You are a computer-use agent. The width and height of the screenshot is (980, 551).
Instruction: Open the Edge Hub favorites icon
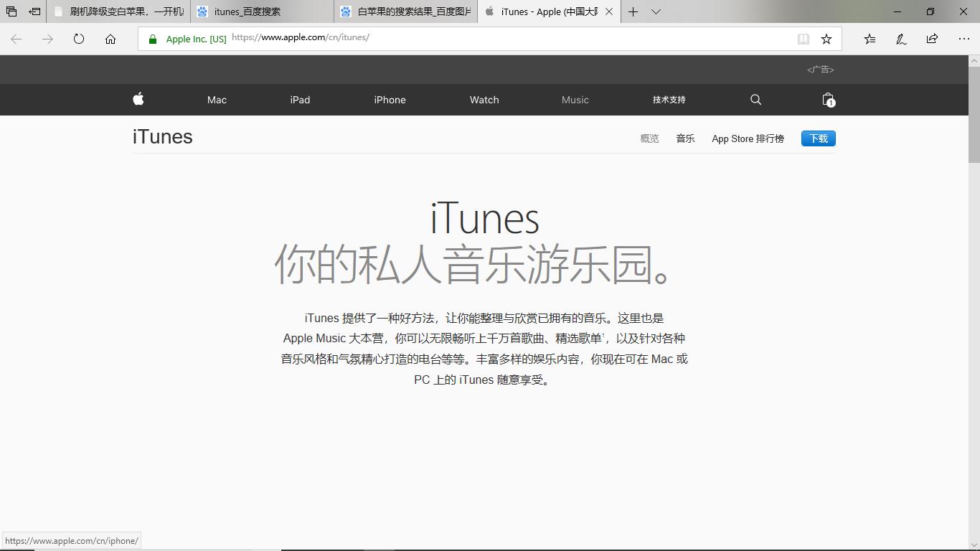point(869,39)
